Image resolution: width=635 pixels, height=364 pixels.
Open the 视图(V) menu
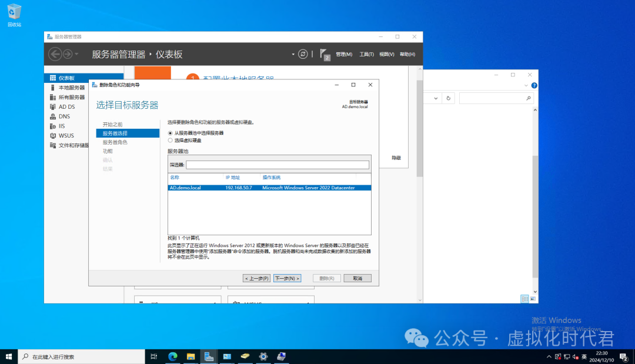coord(386,54)
